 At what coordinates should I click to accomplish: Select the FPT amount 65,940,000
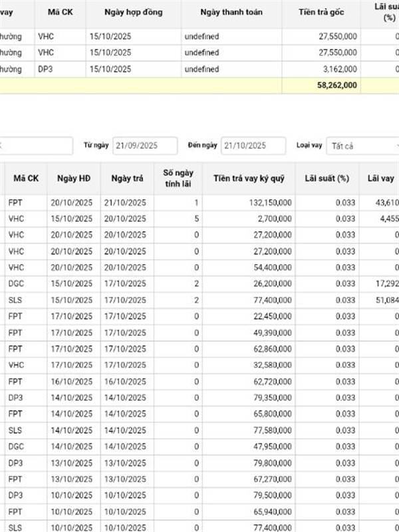click(273, 511)
